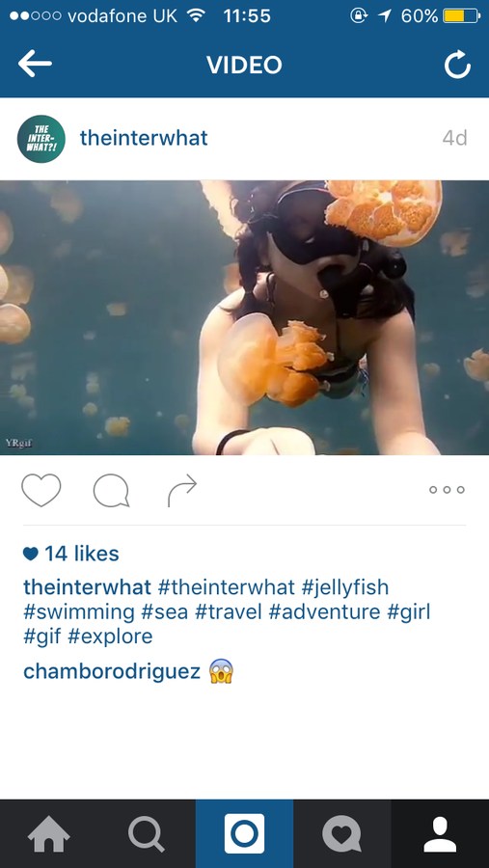Open chamborodriguez commenter profile
Image resolution: width=489 pixels, height=868 pixels.
112,671
